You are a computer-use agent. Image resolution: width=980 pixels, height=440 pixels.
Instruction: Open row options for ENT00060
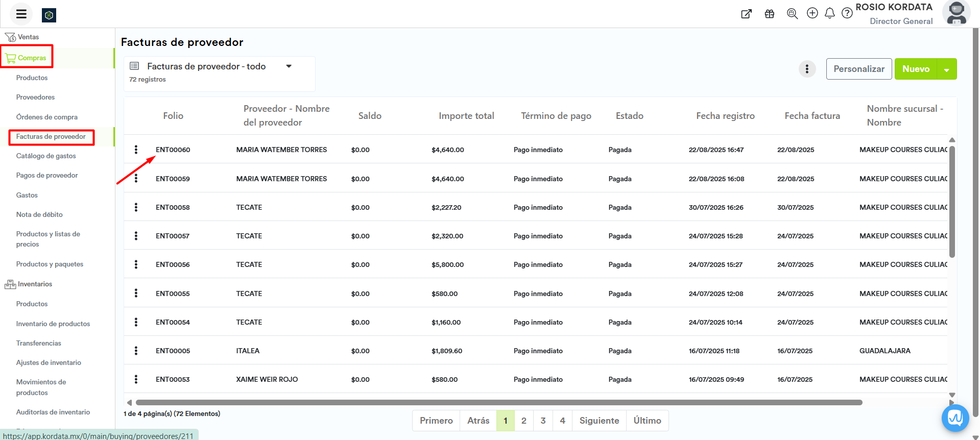point(136,150)
